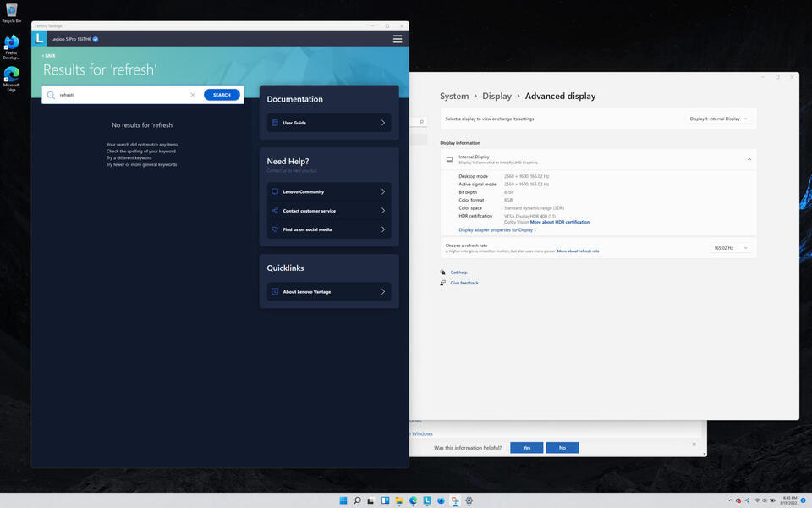The height and width of the screenshot is (508, 812).
Task: Open More about refresh rate link
Action: click(x=578, y=251)
